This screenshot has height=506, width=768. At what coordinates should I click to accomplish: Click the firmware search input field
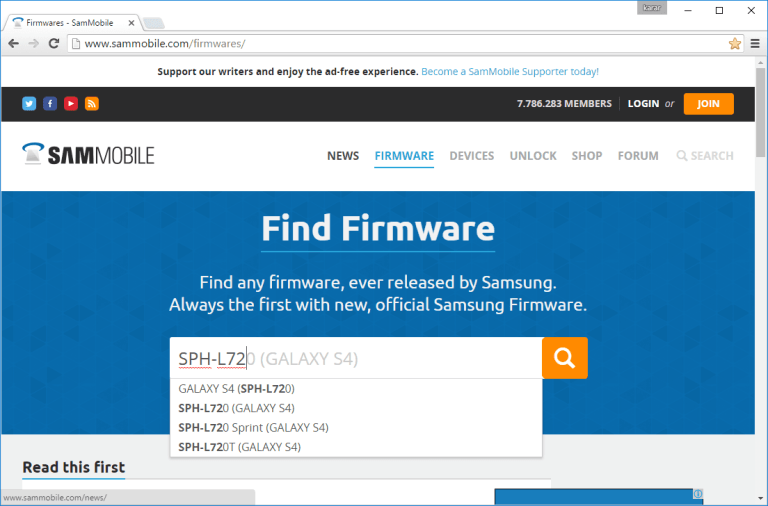pos(356,358)
